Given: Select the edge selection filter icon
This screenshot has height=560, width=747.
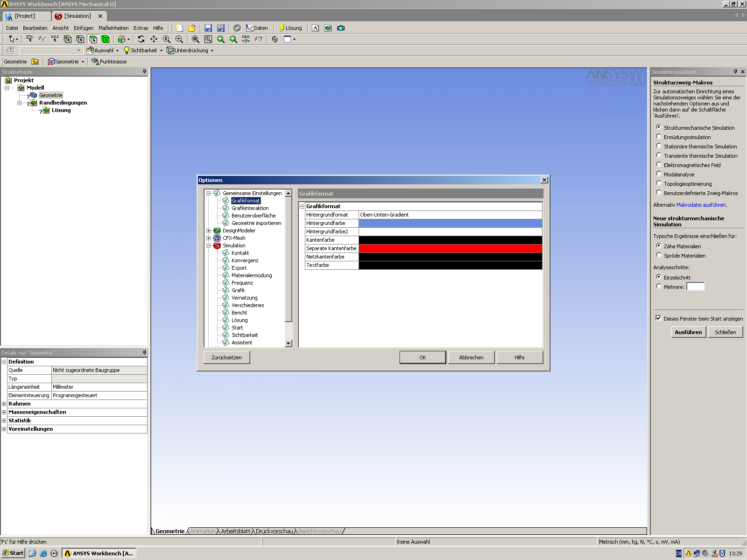Looking at the screenshot, I should click(80, 39).
